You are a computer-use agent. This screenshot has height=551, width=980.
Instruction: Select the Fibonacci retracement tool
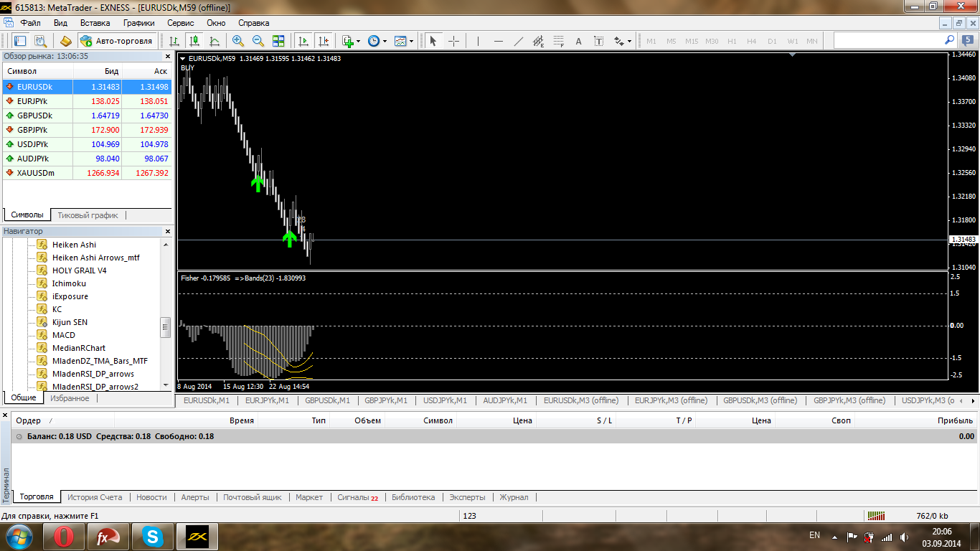(559, 41)
